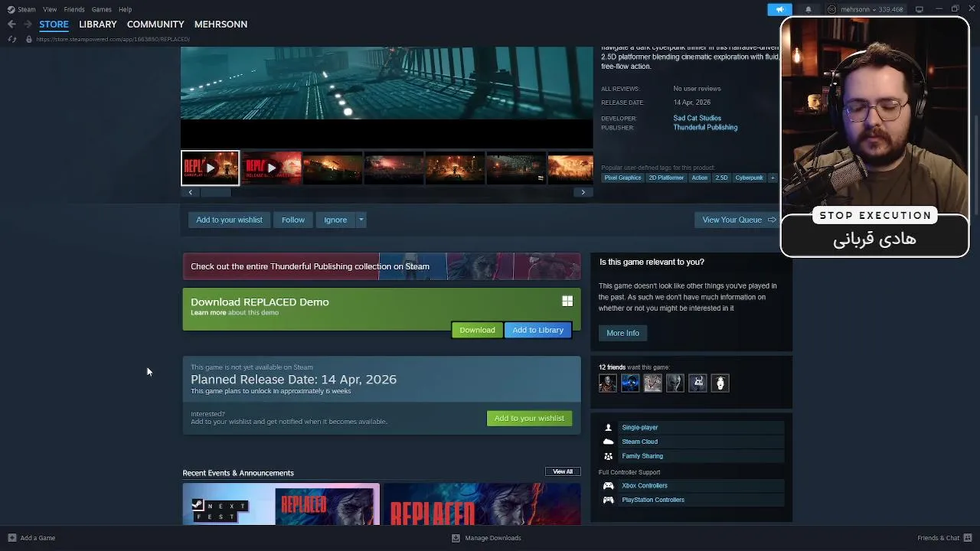
Task: Open the Thunderful Publishing publisher link
Action: point(705,127)
